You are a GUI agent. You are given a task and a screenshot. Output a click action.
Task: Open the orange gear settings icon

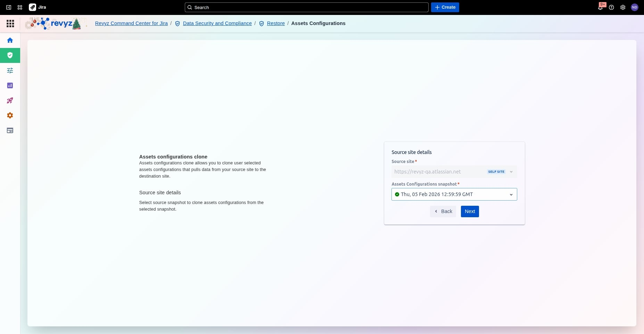(x=10, y=115)
